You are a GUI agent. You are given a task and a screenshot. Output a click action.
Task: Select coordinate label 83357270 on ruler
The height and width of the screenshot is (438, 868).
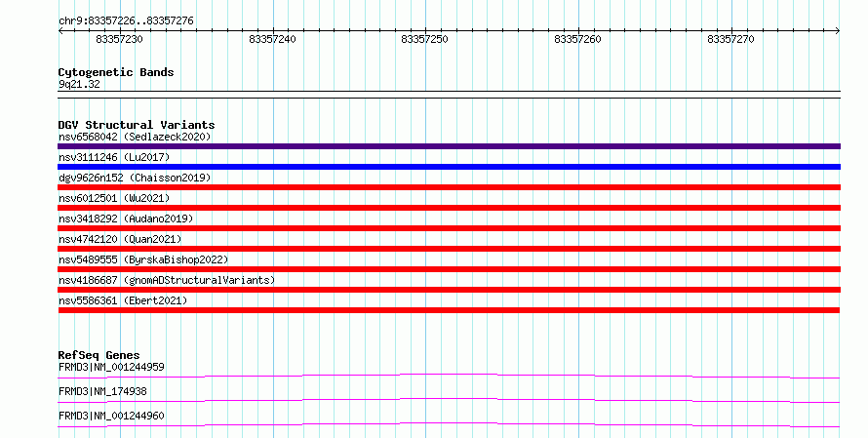[730, 39]
